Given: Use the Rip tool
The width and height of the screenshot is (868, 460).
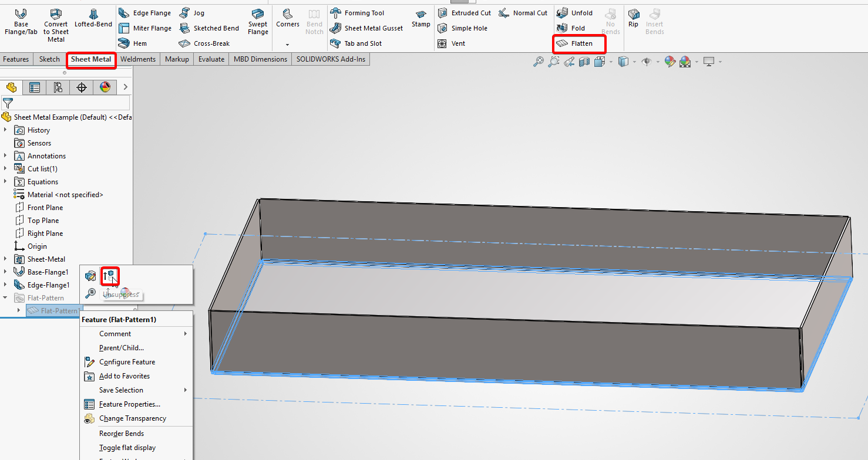Looking at the screenshot, I should coord(633,18).
